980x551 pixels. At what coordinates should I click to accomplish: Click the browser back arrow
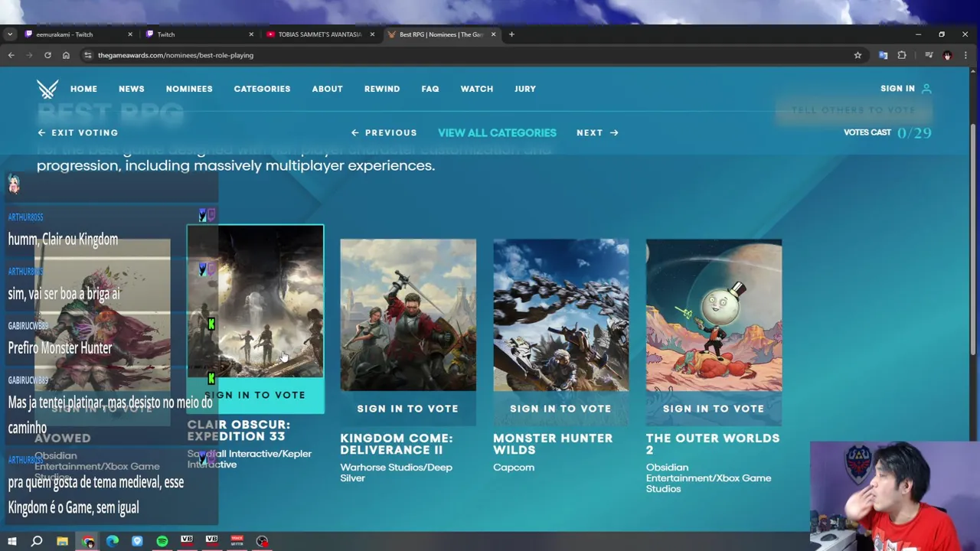click(x=11, y=55)
